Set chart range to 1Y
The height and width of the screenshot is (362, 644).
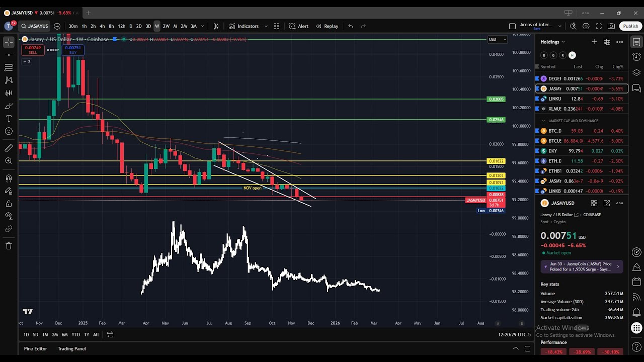coord(87,334)
